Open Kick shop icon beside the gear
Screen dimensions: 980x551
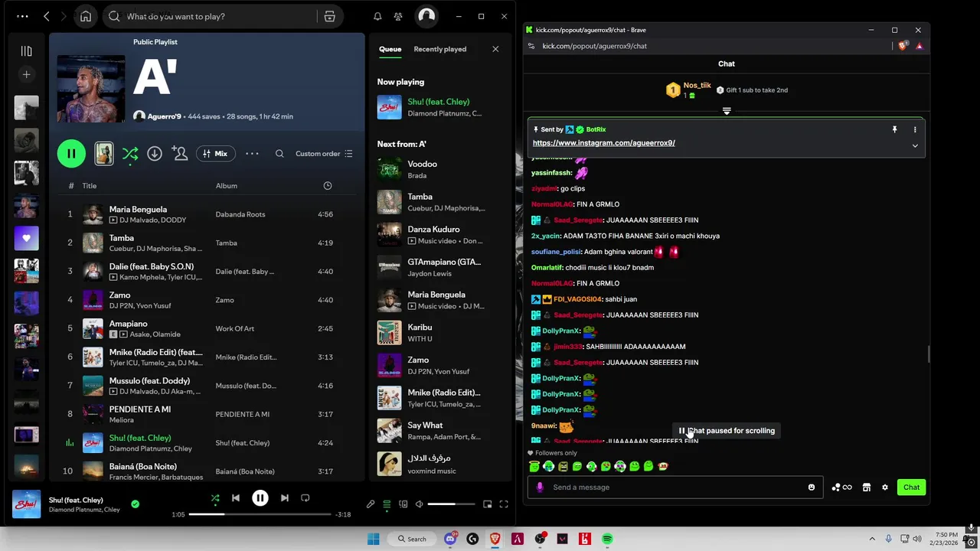click(867, 487)
